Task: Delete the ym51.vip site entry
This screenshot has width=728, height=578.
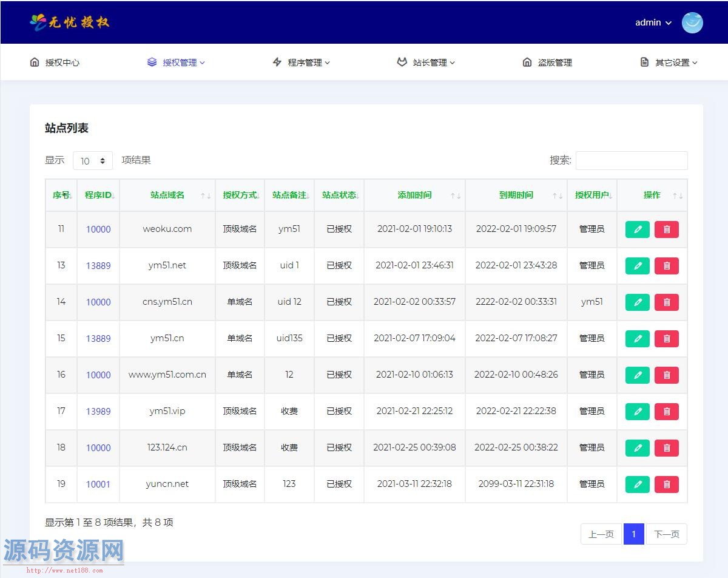Action: point(666,412)
